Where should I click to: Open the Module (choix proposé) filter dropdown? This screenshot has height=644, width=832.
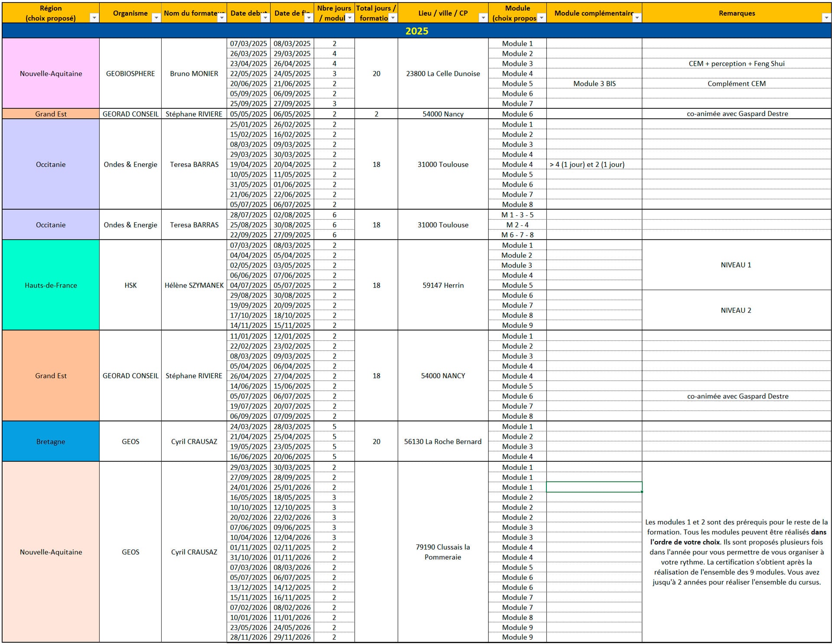(541, 18)
